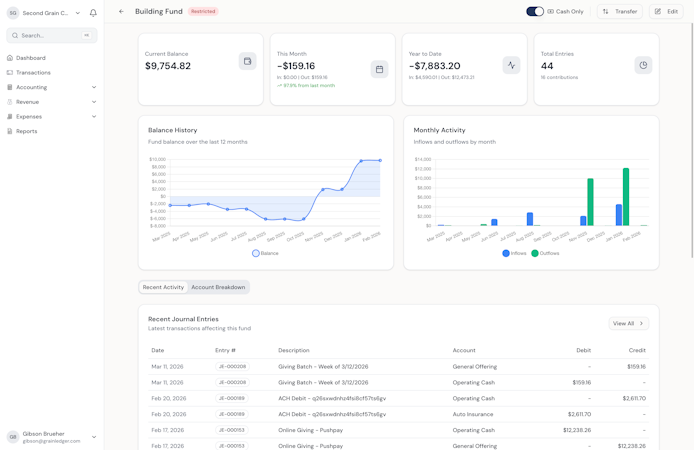
Task: Select the Recent Activity tab
Action: pos(163,287)
